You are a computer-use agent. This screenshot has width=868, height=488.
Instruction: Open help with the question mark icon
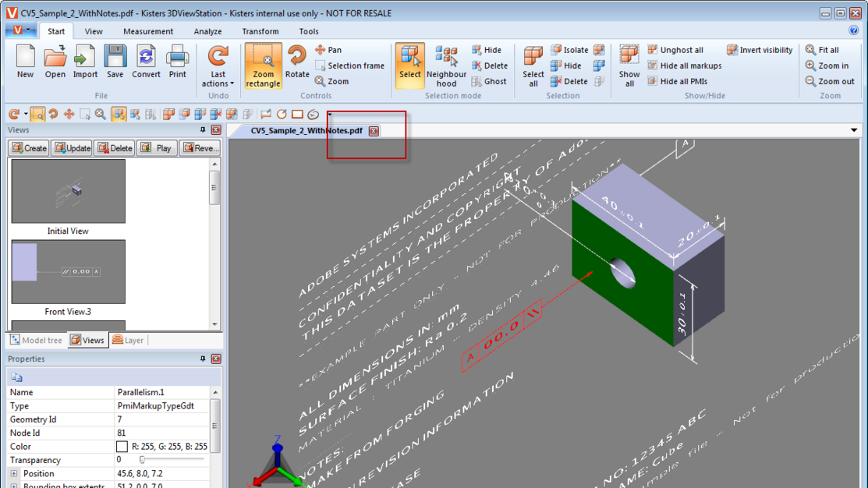coord(854,30)
